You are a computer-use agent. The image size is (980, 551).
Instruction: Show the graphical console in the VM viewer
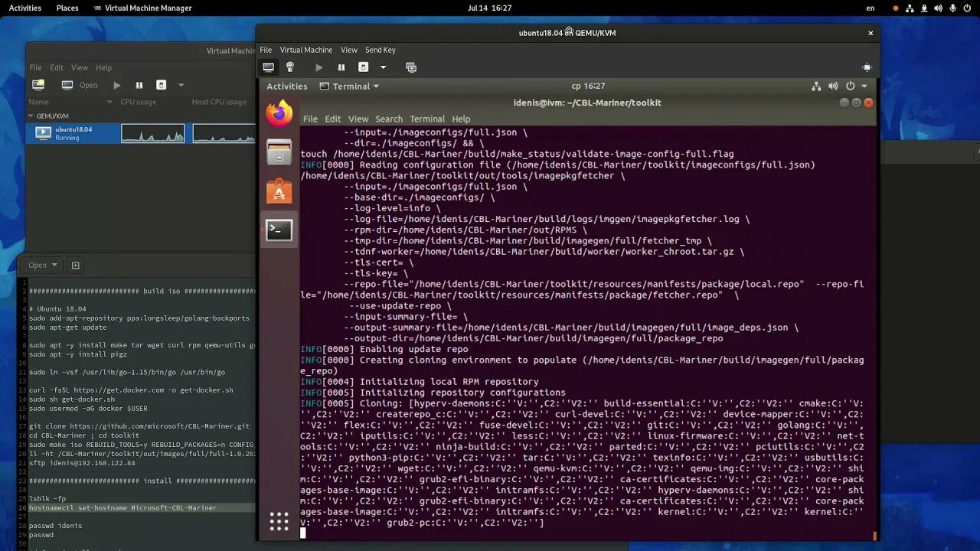click(x=268, y=67)
